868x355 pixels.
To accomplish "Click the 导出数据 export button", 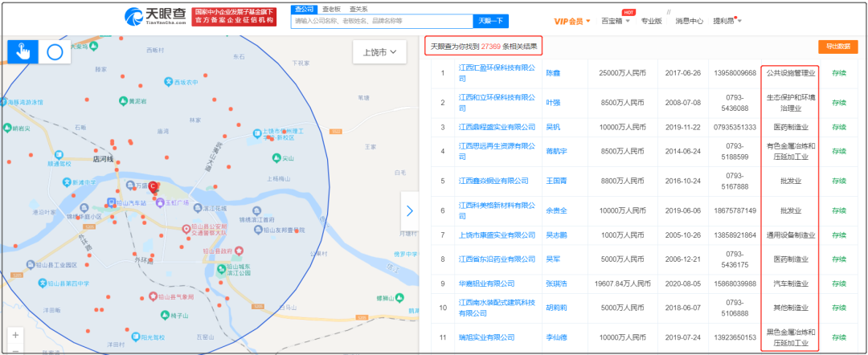I will click(837, 47).
